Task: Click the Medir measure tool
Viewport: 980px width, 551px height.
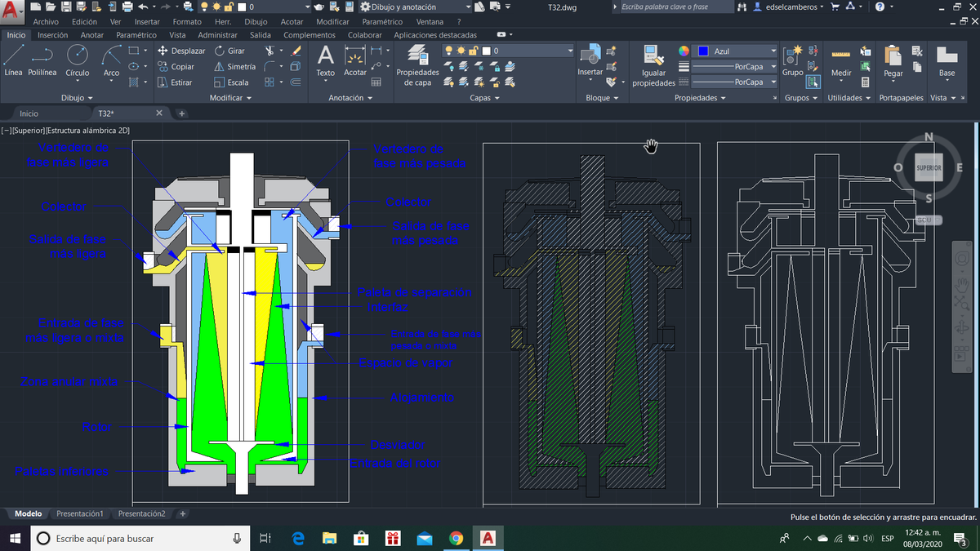Action: (840, 60)
